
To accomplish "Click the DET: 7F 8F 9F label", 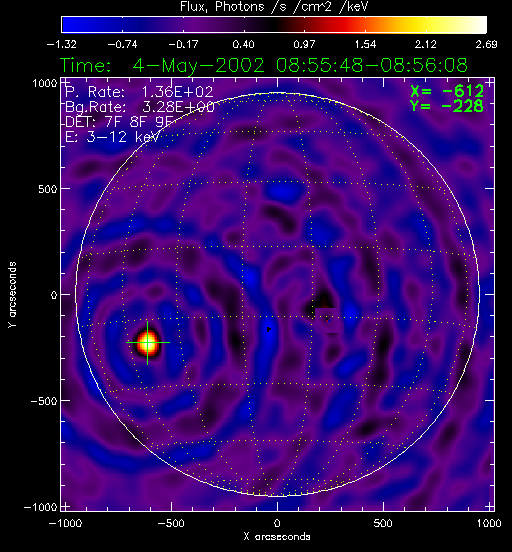I will coord(119,122).
